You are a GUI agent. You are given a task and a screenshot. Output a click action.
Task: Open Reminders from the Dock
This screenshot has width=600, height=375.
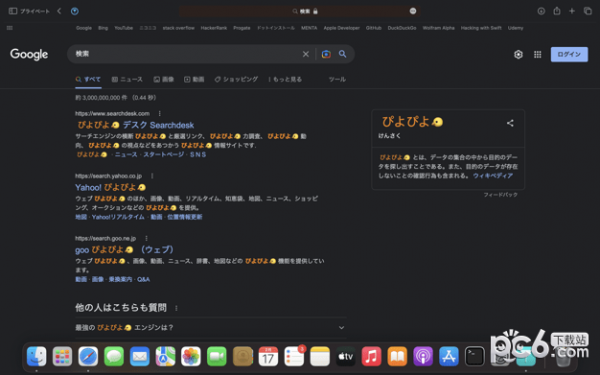point(294,356)
